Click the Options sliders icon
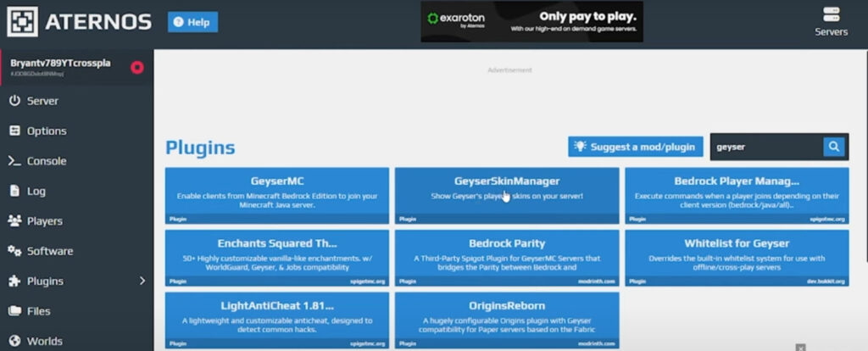This screenshot has height=351, width=868. point(15,131)
